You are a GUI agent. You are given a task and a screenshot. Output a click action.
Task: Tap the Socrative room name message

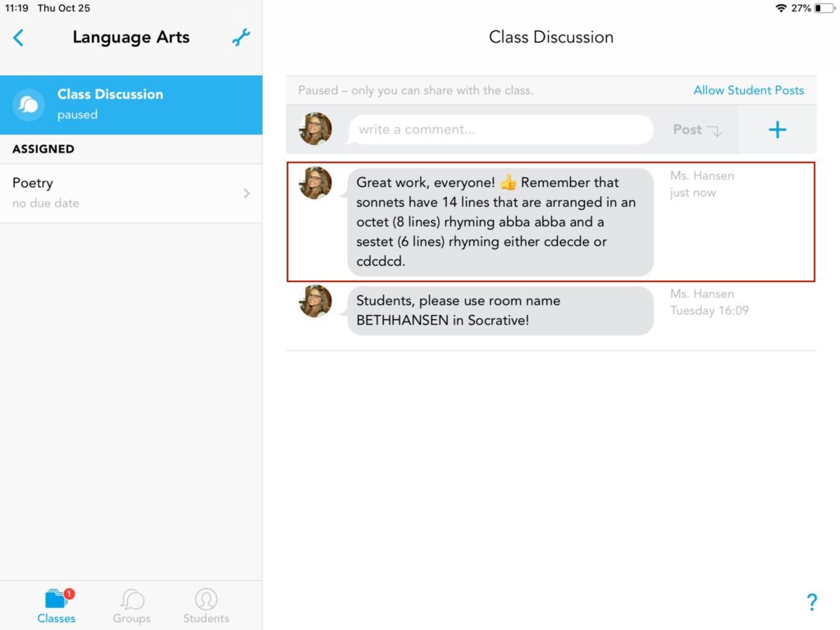pos(500,311)
